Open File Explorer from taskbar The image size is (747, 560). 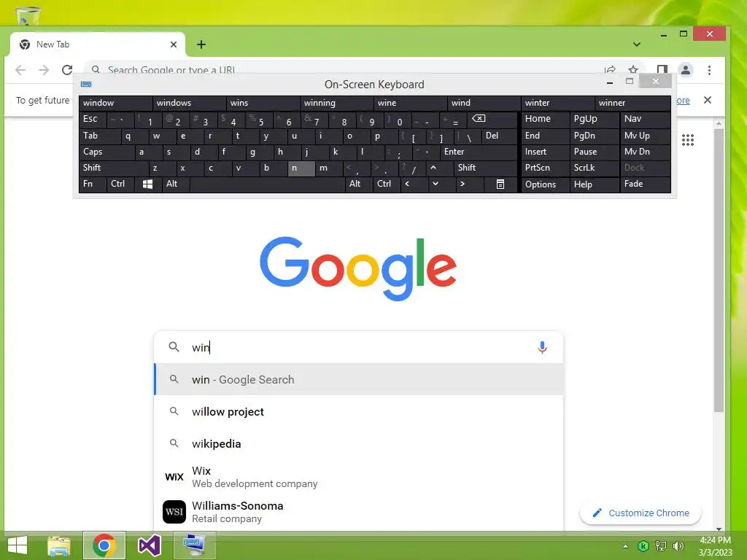[x=58, y=545]
